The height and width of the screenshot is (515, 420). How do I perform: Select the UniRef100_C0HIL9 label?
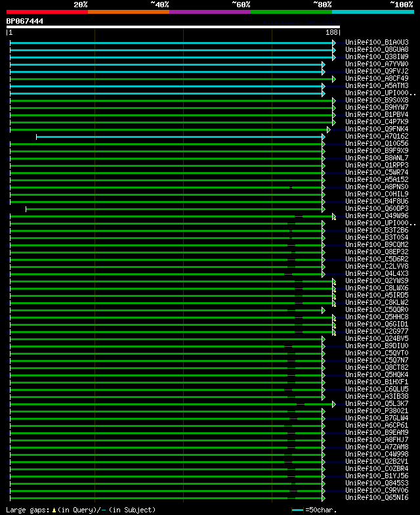(377, 194)
